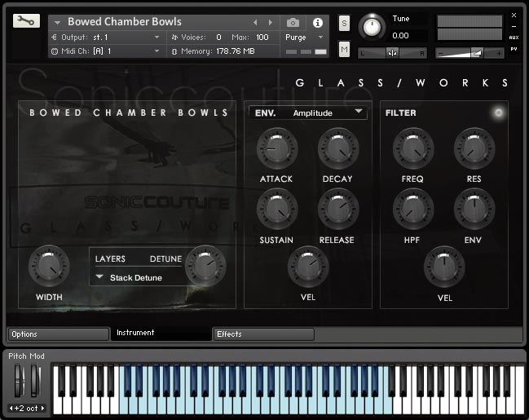Toggle the AUX sends view
The width and height of the screenshot is (529, 420).
pos(514,38)
